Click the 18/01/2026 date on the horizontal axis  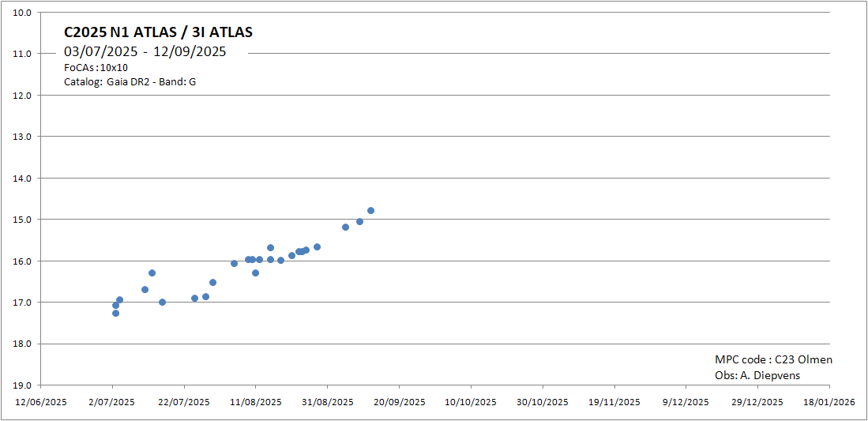point(829,402)
